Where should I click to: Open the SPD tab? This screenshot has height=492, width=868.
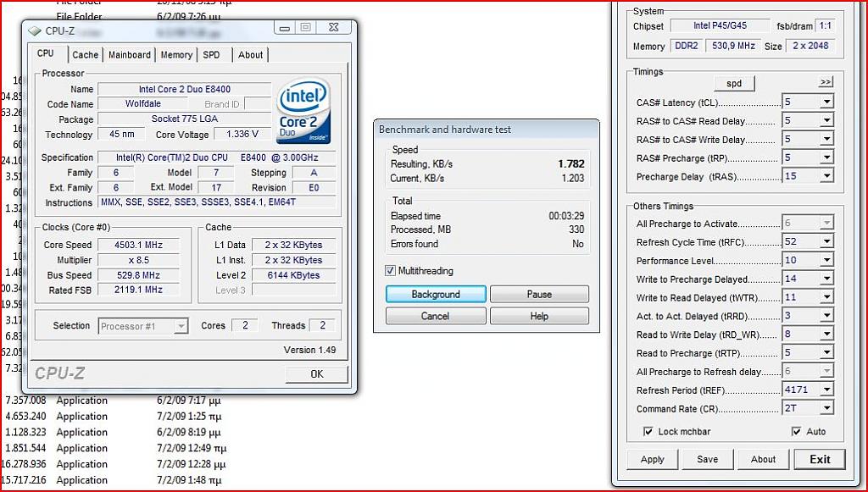click(211, 55)
